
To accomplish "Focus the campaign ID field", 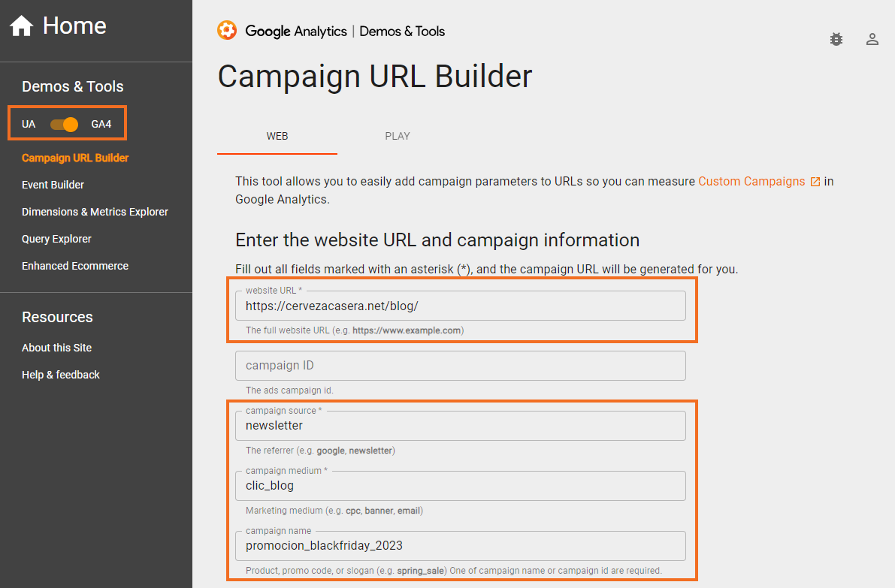I will click(460, 366).
